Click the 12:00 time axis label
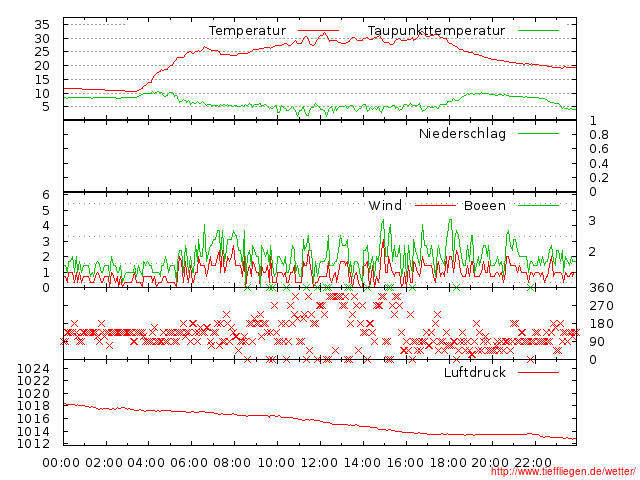Viewport: 640px width, 480px height. point(319,463)
